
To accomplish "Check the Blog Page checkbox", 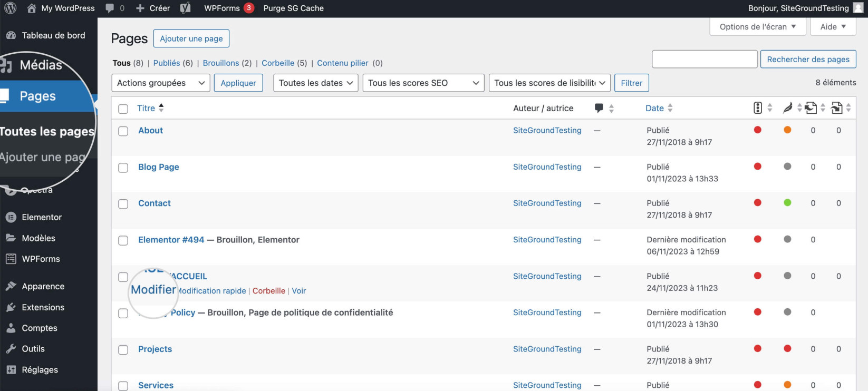I will [x=123, y=168].
